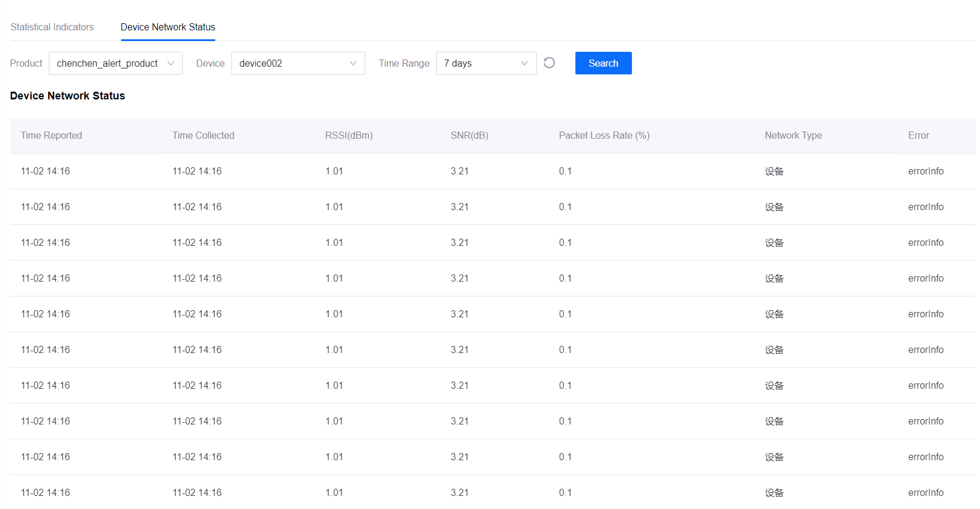980x509 pixels.
Task: Click the Product field label
Action: (26, 63)
